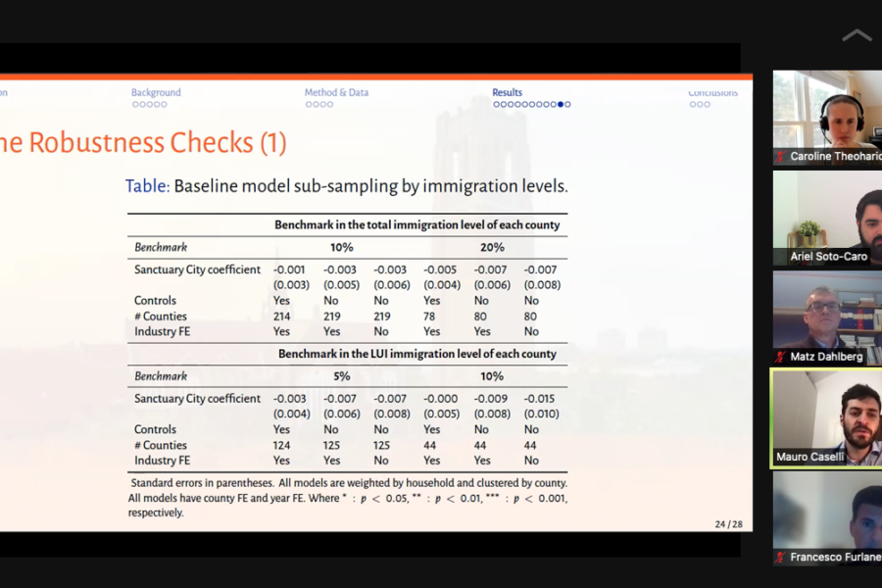Click Matz Dahlberg's muted microphone icon
Screen dimensions: 882x588
pos(781,357)
